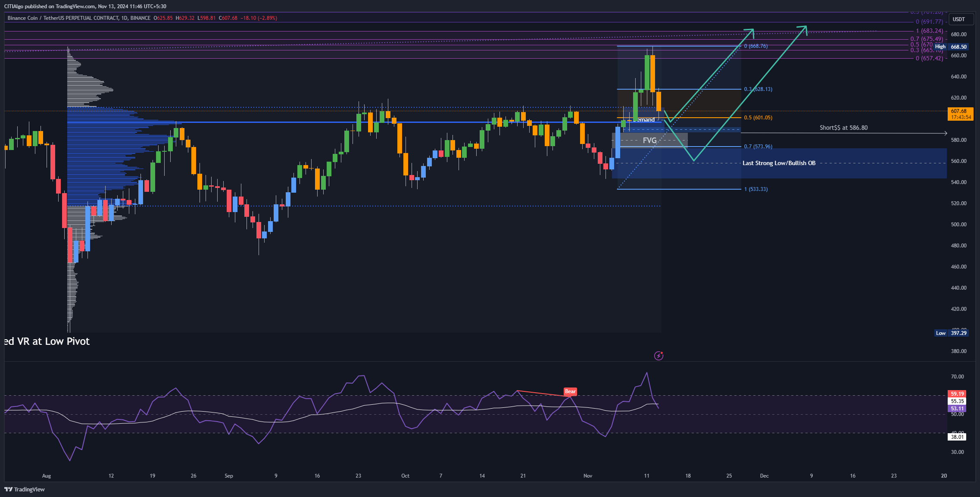Image resolution: width=980 pixels, height=497 pixels.
Task: Click the Fibonacci 0.5 (601.05) label
Action: point(758,118)
